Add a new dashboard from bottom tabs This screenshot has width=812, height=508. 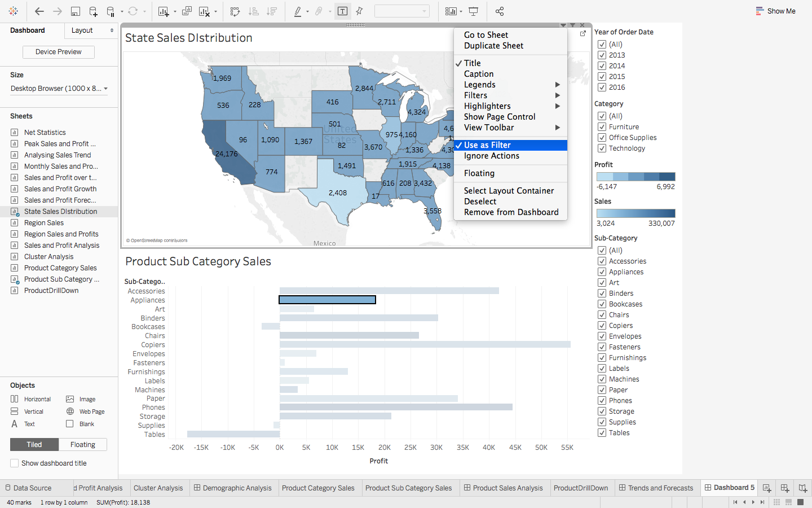(784, 488)
